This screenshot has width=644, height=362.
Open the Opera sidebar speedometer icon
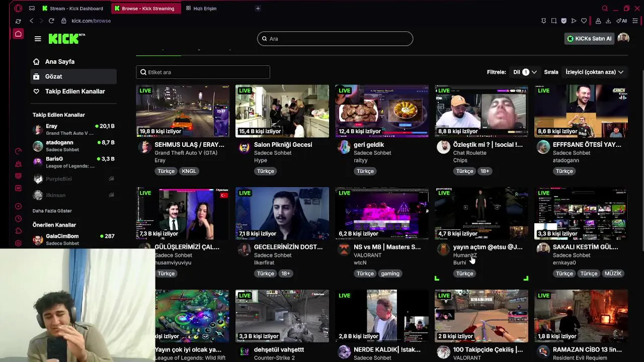(18, 151)
